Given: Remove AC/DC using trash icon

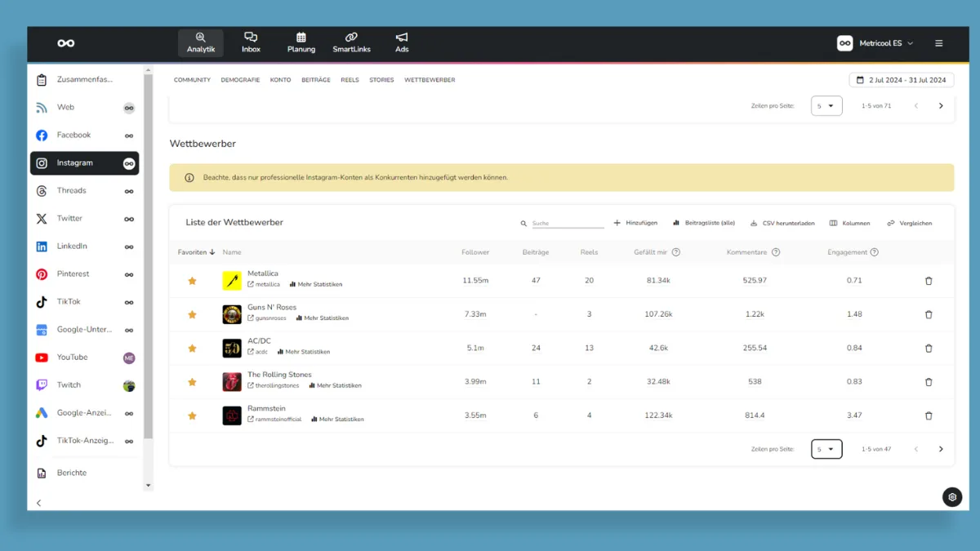Looking at the screenshot, I should click(929, 349).
